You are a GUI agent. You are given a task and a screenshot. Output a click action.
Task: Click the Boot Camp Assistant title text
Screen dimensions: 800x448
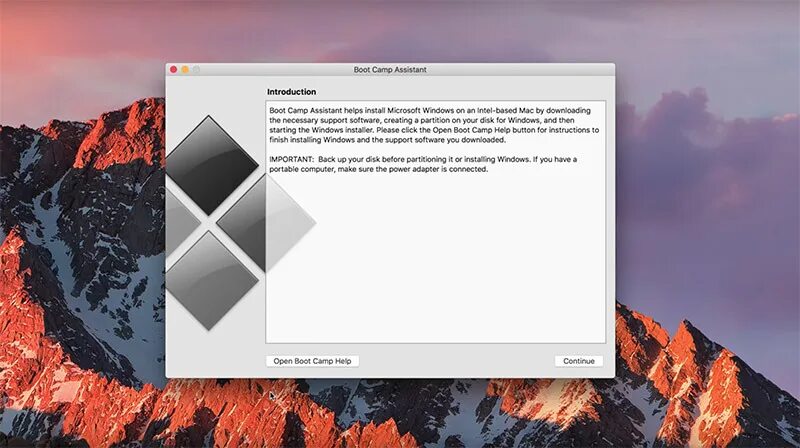[x=390, y=69]
